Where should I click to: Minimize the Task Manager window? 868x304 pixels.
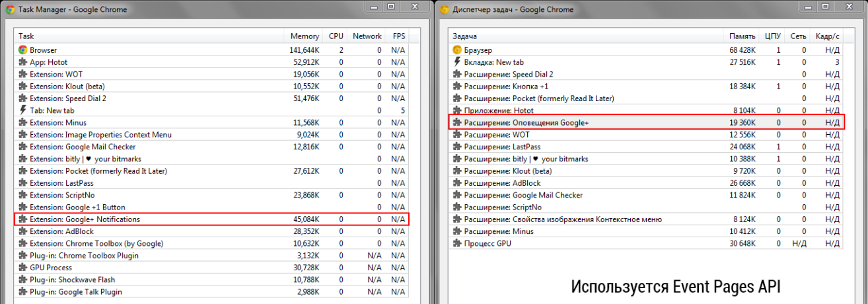coord(374,6)
